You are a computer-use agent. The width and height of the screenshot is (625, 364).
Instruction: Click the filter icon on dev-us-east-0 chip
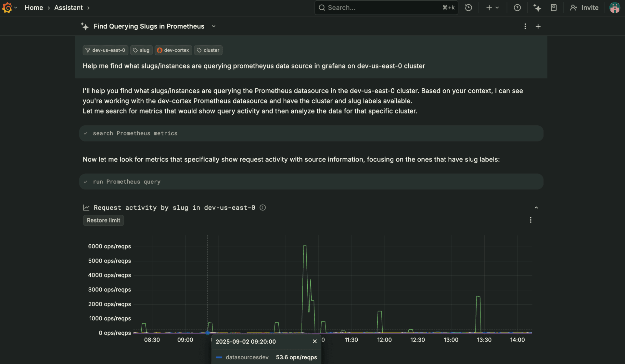(88, 50)
